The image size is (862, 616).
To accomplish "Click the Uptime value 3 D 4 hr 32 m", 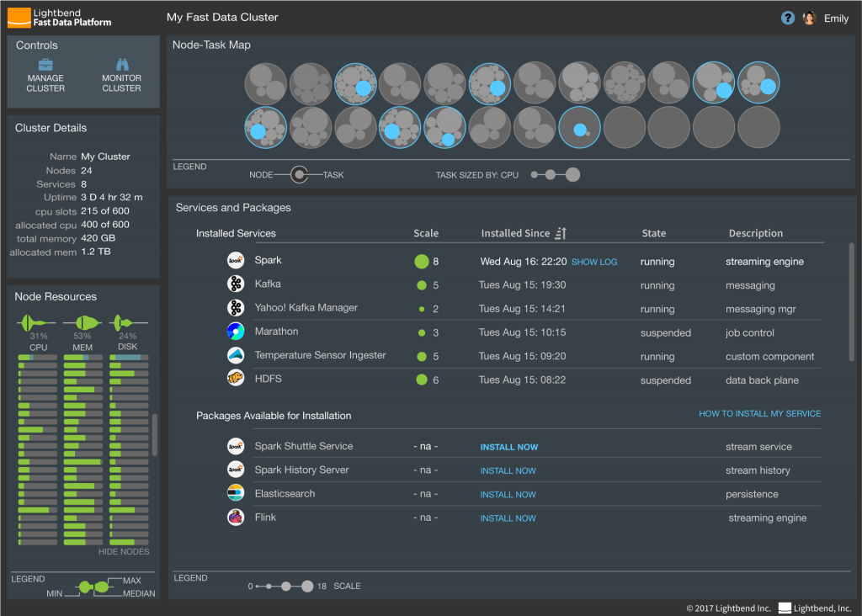I will (112, 197).
